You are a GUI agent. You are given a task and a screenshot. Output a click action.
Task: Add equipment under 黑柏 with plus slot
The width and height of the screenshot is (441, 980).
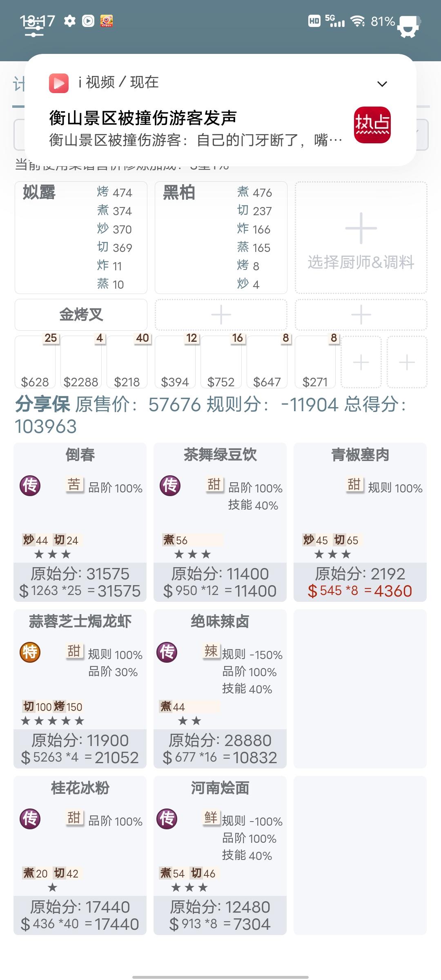[x=221, y=315]
